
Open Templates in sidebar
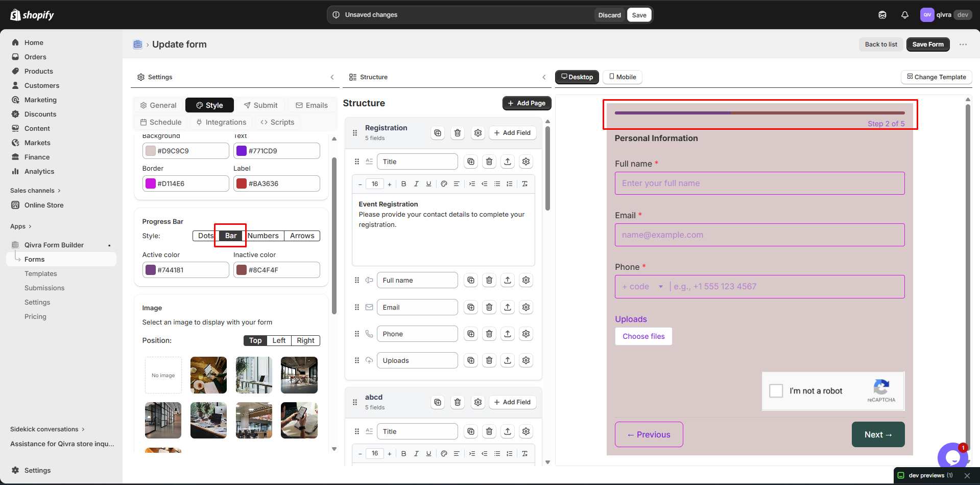click(x=41, y=274)
